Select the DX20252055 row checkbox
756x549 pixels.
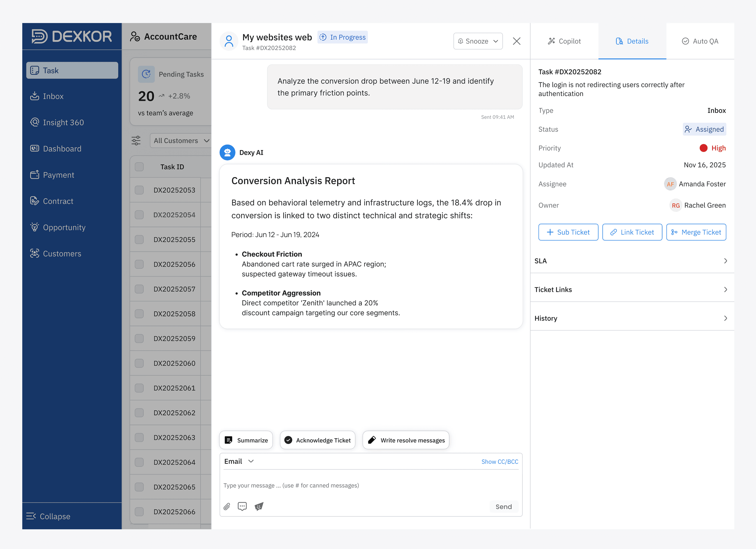point(139,239)
